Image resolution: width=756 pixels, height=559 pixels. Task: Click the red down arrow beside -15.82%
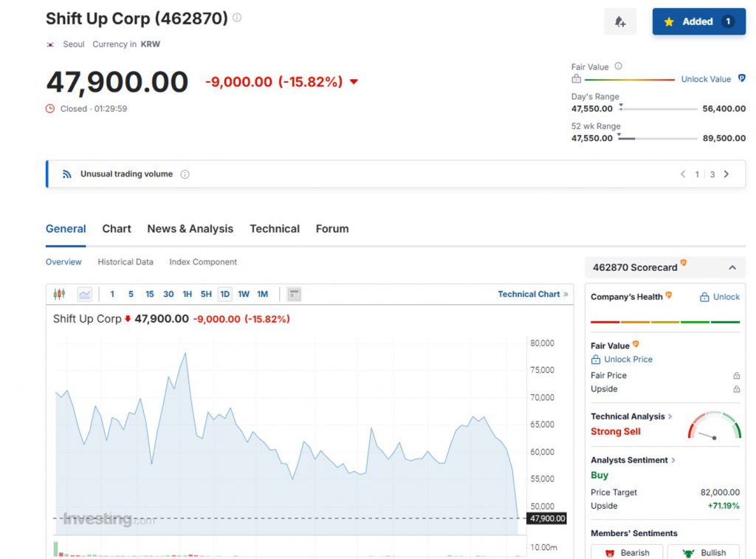[x=354, y=81]
